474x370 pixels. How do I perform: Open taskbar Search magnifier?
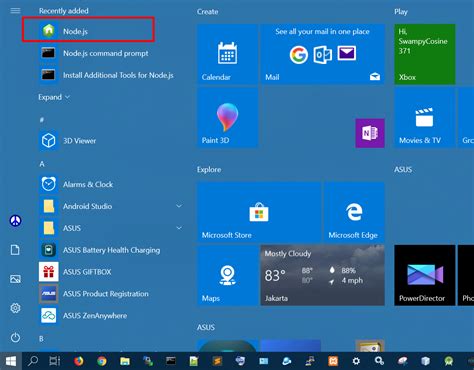click(33, 361)
